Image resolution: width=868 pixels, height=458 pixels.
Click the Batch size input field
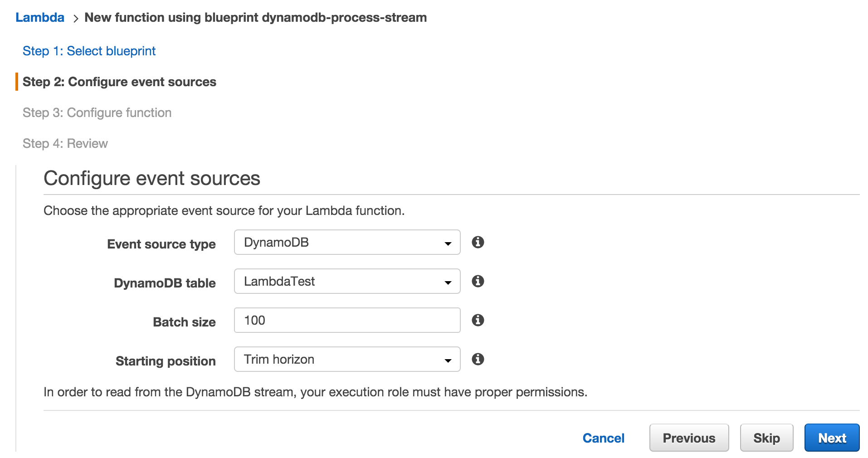(347, 320)
